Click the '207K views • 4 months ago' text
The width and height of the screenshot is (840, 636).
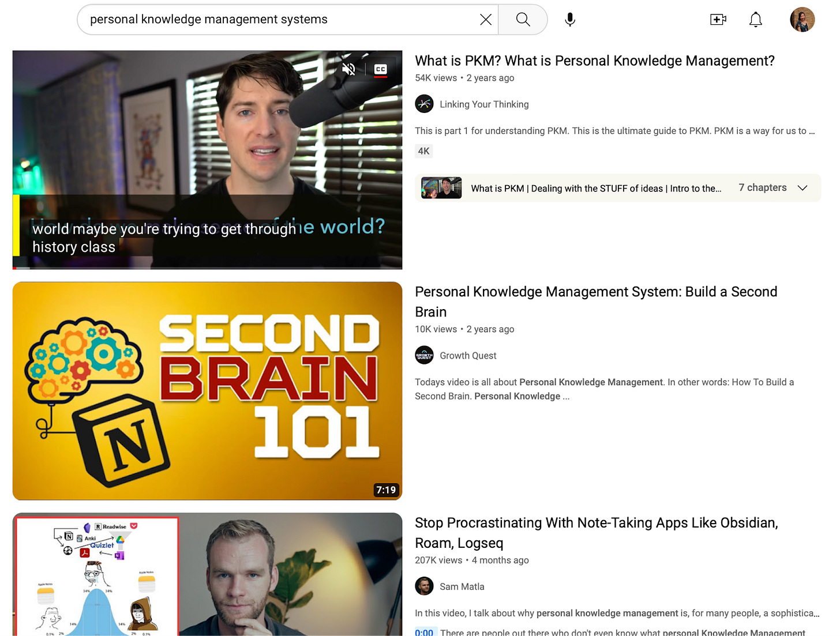pos(472,560)
